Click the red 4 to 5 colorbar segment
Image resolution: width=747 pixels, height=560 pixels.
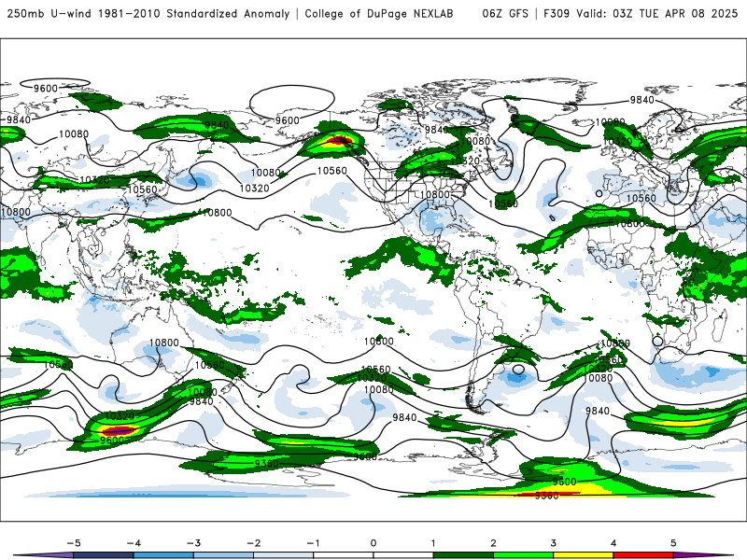(x=643, y=555)
